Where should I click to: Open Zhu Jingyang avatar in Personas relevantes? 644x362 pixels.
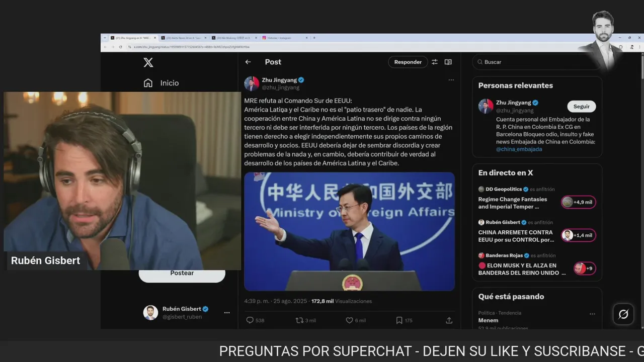pyautogui.click(x=486, y=106)
